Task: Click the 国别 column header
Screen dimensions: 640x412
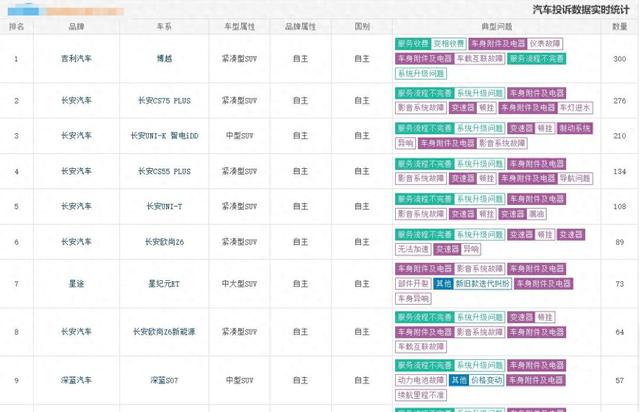Action: (x=362, y=27)
